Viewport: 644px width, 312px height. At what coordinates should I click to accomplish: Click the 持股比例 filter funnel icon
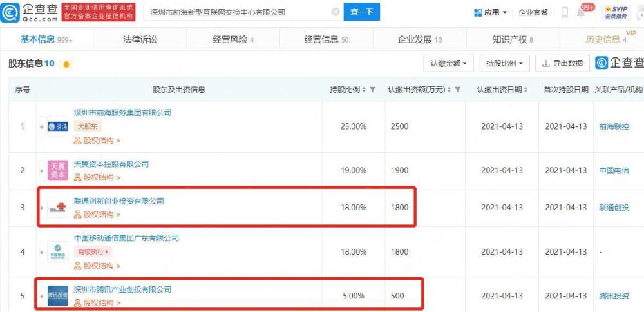[372, 90]
